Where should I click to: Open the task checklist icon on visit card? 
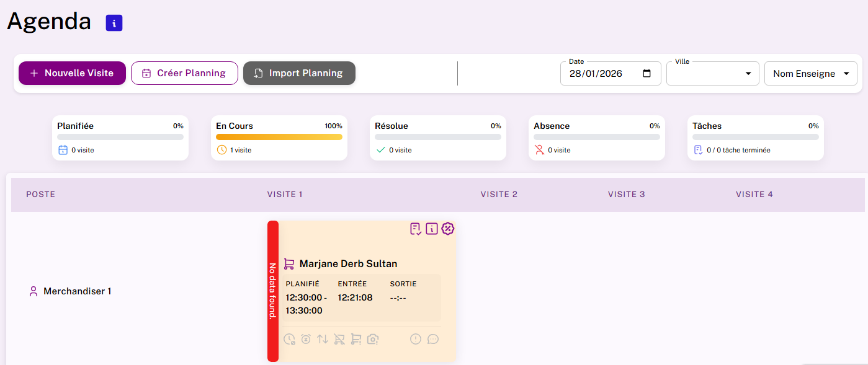coord(416,229)
